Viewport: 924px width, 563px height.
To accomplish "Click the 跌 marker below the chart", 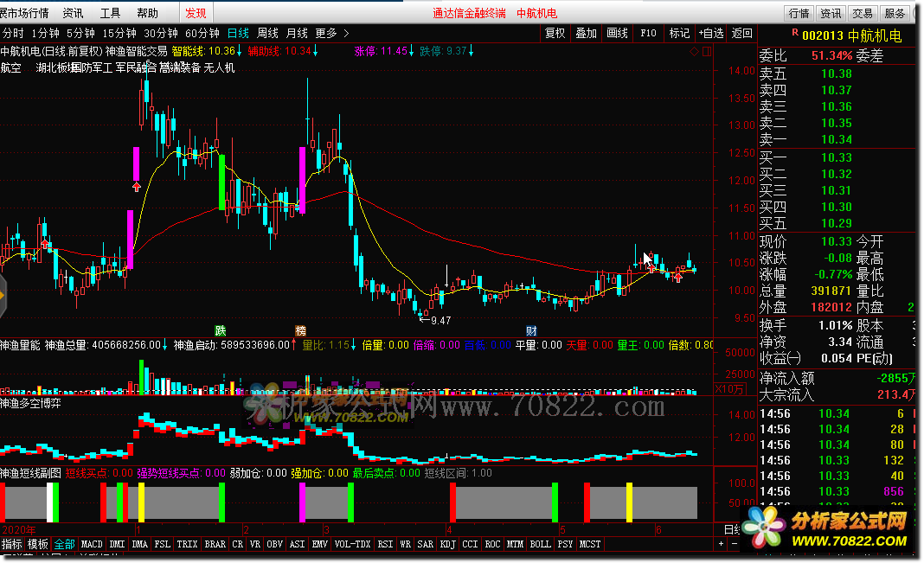I will click(x=221, y=330).
